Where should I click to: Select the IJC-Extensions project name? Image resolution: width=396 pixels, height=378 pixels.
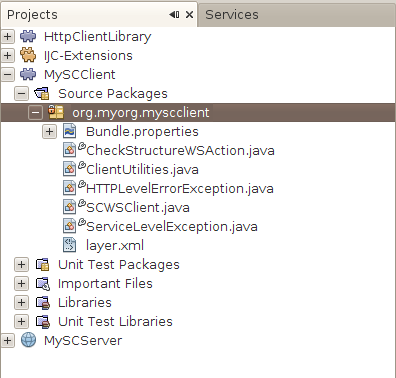[88, 56]
